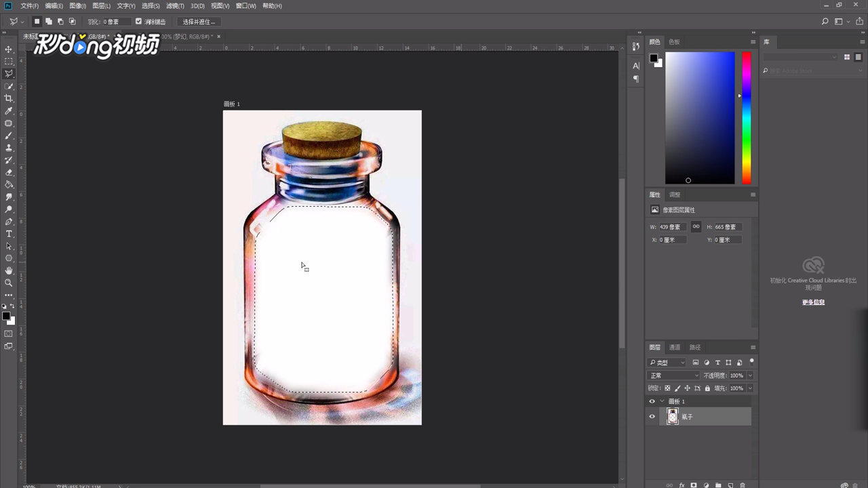Open the 文件(F) menu
868x488 pixels.
tap(29, 6)
